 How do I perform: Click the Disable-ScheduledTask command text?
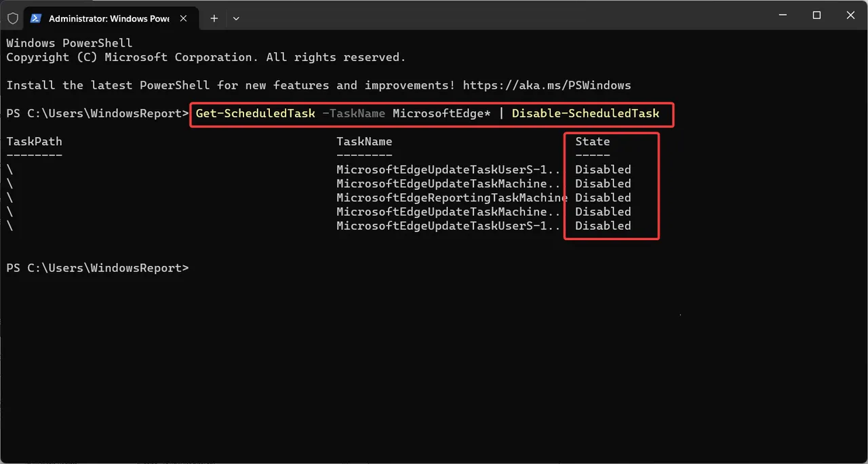pyautogui.click(x=585, y=113)
